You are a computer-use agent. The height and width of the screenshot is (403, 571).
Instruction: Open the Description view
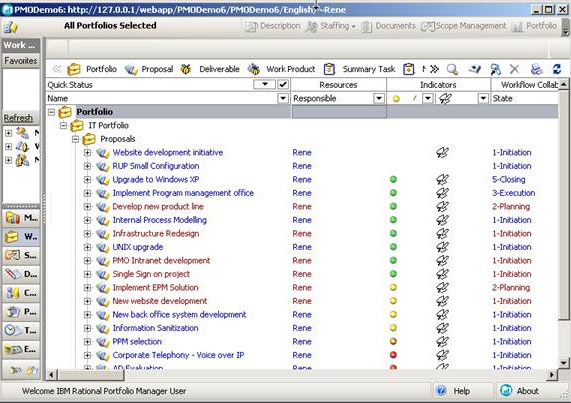(273, 26)
